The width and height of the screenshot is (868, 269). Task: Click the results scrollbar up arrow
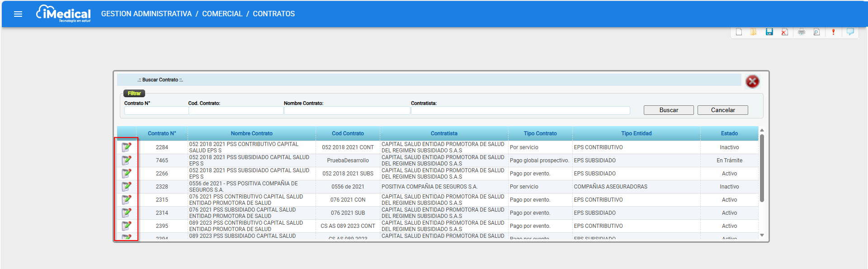762,130
